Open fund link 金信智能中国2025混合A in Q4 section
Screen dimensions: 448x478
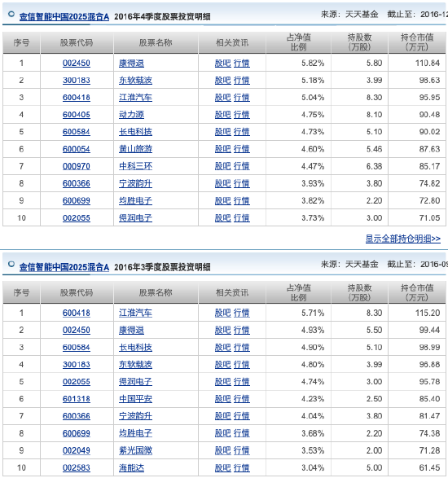click(x=64, y=16)
